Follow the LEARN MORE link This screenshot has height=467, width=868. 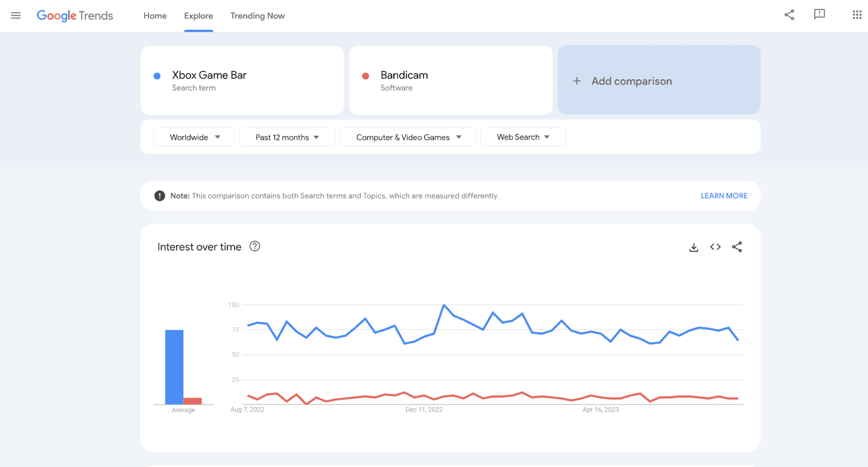[x=724, y=196]
